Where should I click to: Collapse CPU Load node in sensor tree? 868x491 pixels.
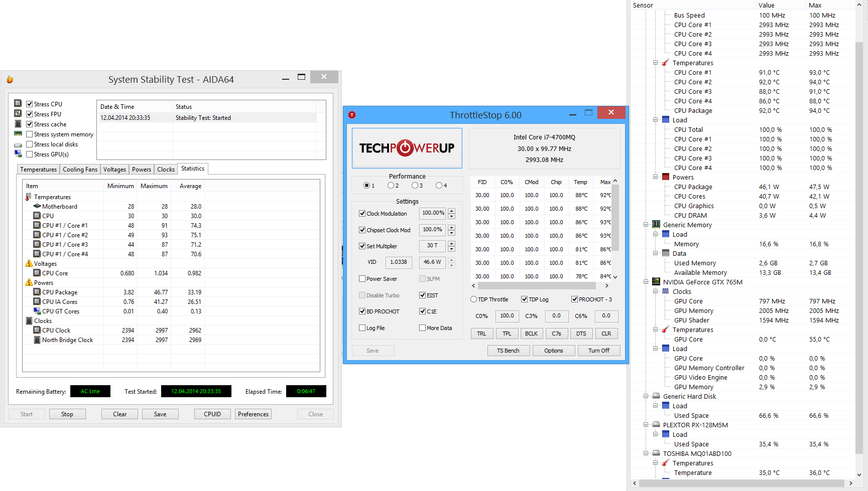655,120
